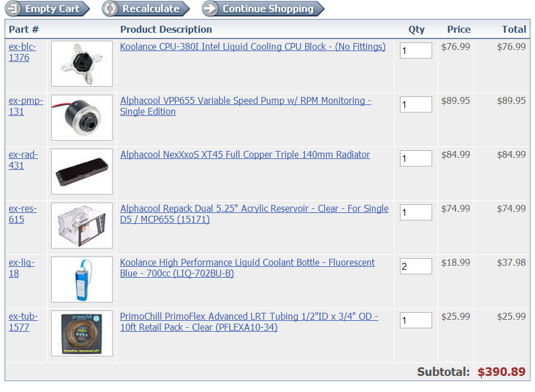
Task: Open the PrimoChill PrimoFlex Tubing link
Action: (x=249, y=322)
